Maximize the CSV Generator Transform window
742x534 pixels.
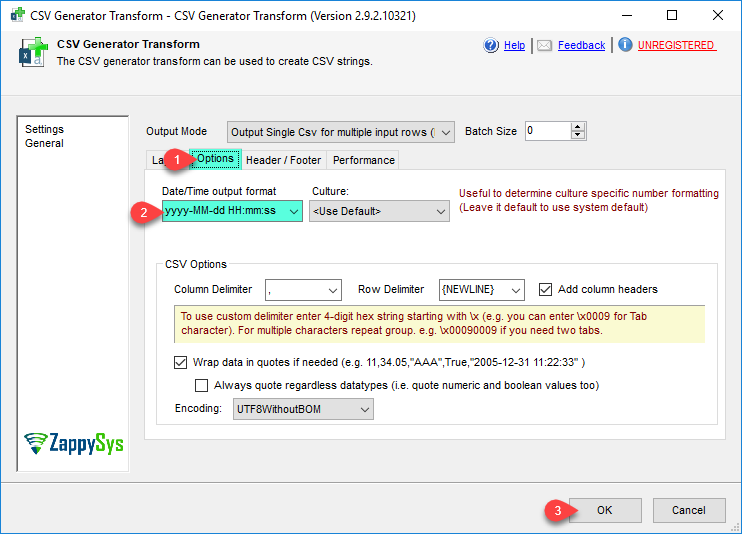coord(672,15)
